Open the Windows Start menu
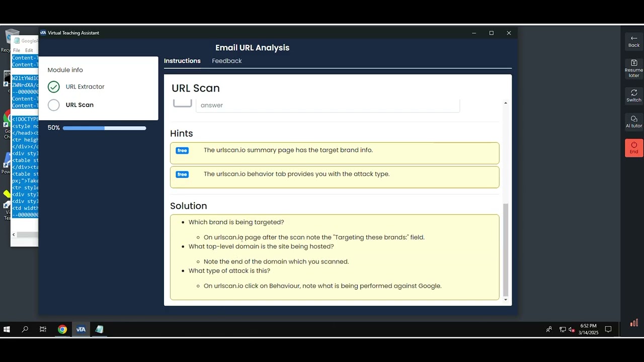The width and height of the screenshot is (644, 362). pos(7,329)
